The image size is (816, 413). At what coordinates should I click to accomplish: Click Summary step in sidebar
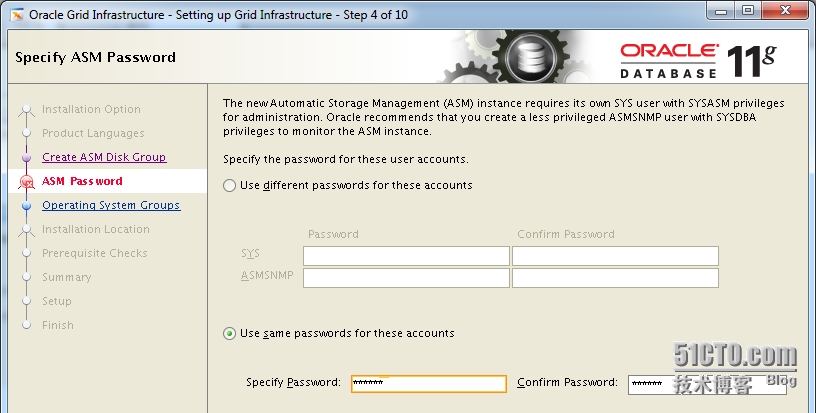pos(67,277)
